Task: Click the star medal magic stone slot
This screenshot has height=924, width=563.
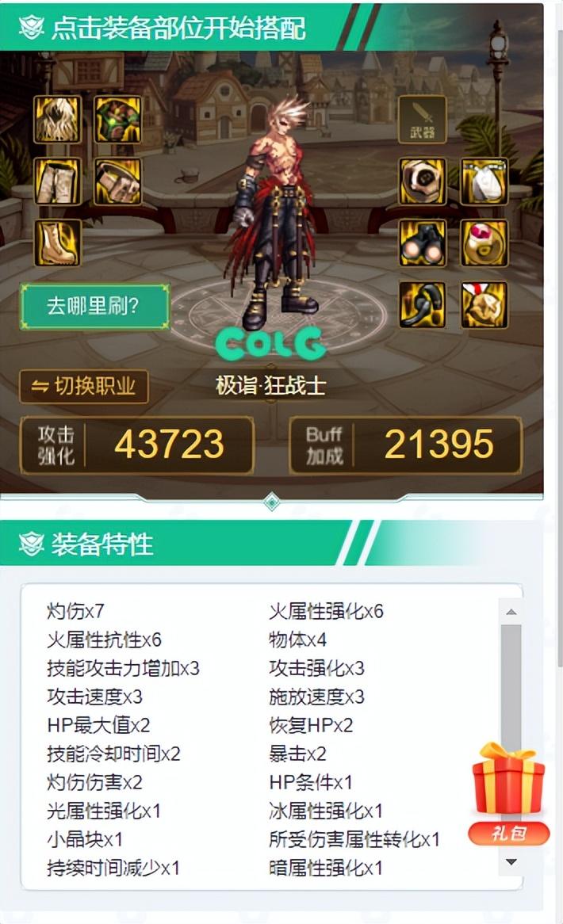Action: pyautogui.click(x=484, y=304)
